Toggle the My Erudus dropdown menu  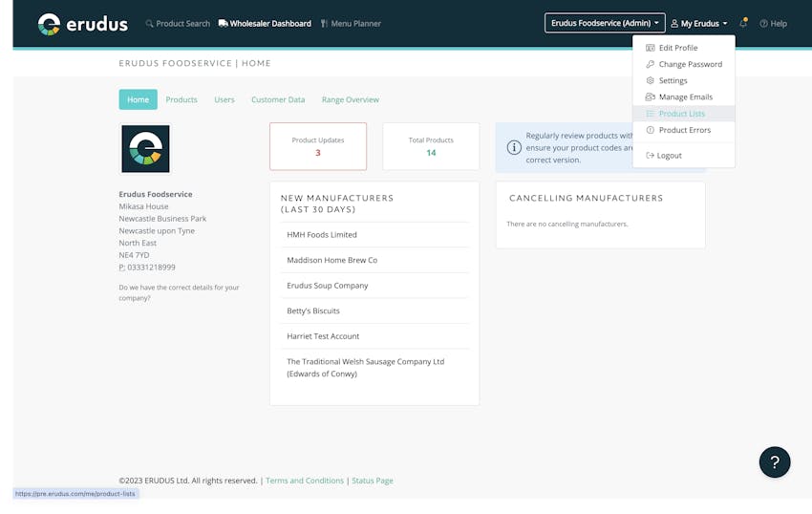[699, 23]
